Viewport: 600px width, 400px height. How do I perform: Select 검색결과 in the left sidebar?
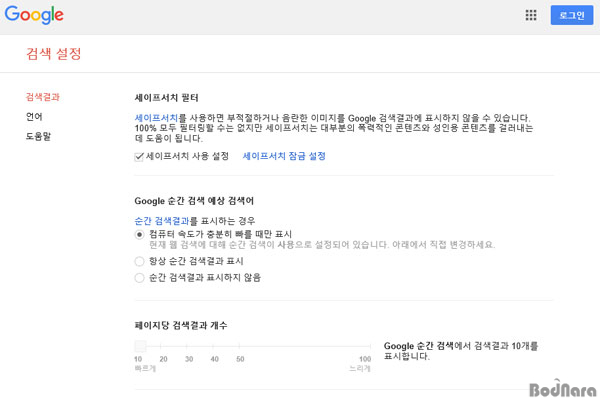point(43,97)
